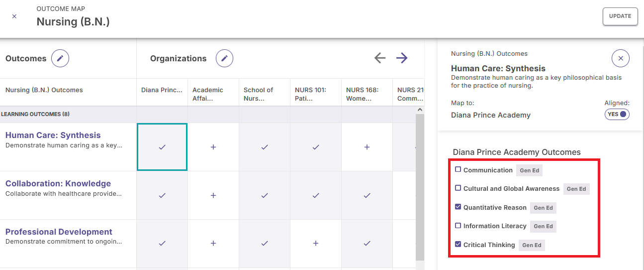Open Collaboration checkmark under NURS 168
Image resolution: width=644 pixels, height=270 pixels.
tap(367, 195)
